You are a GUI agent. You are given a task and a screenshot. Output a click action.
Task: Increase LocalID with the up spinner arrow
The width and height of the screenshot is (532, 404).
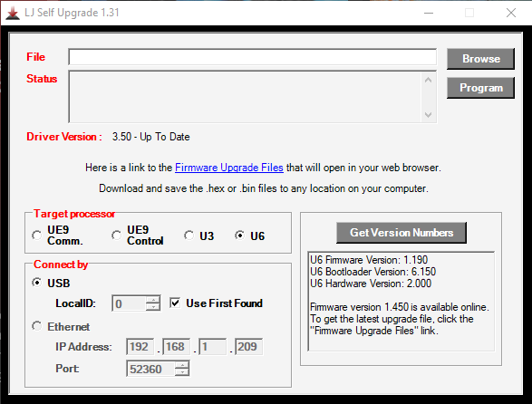tap(153, 300)
